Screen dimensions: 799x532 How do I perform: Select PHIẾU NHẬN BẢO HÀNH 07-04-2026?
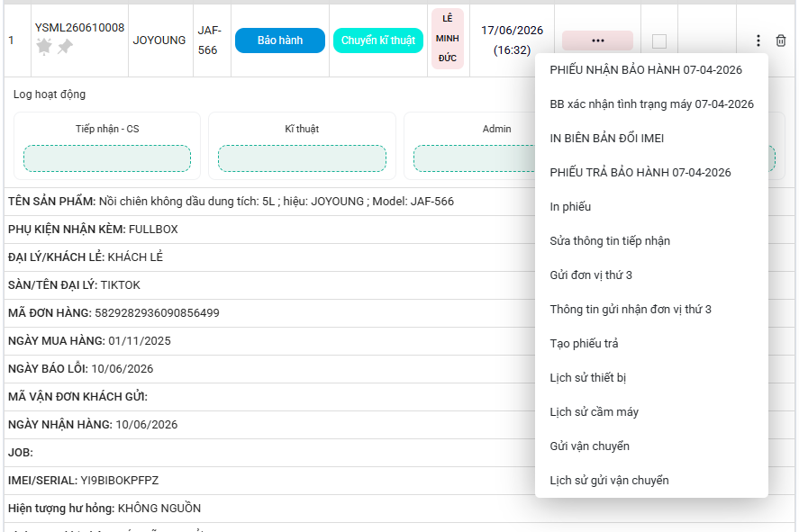[x=646, y=69]
